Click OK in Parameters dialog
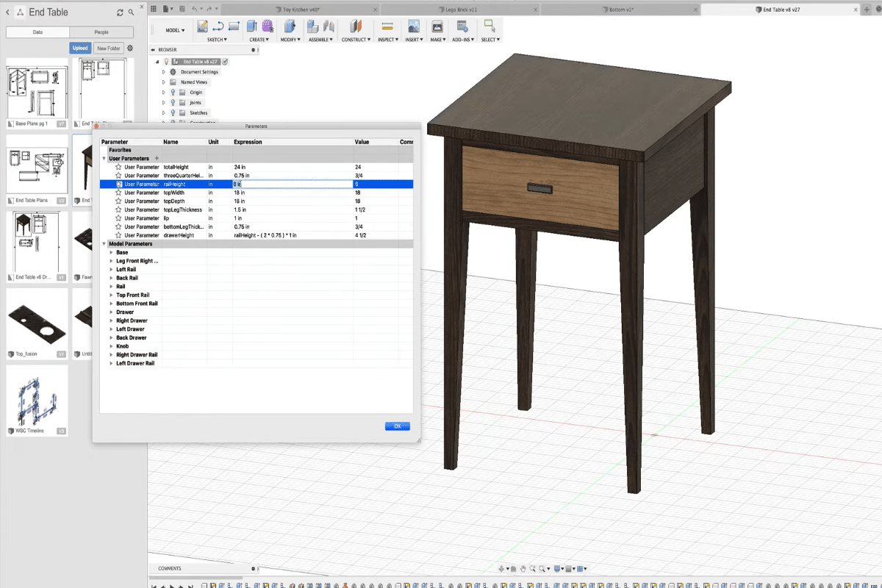882x588 pixels. click(397, 426)
